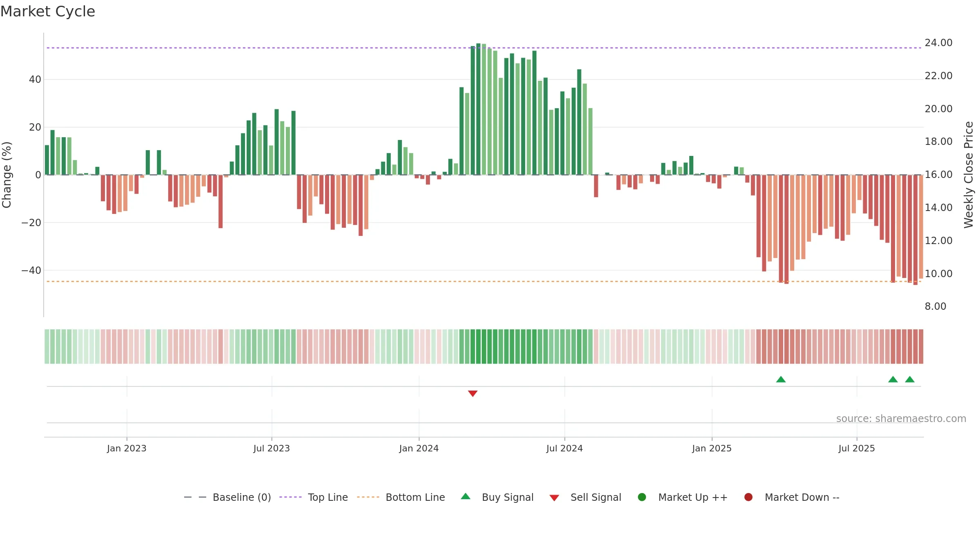980x551 pixels.
Task: Click the −40 tick on Change axis
Action: coord(31,271)
